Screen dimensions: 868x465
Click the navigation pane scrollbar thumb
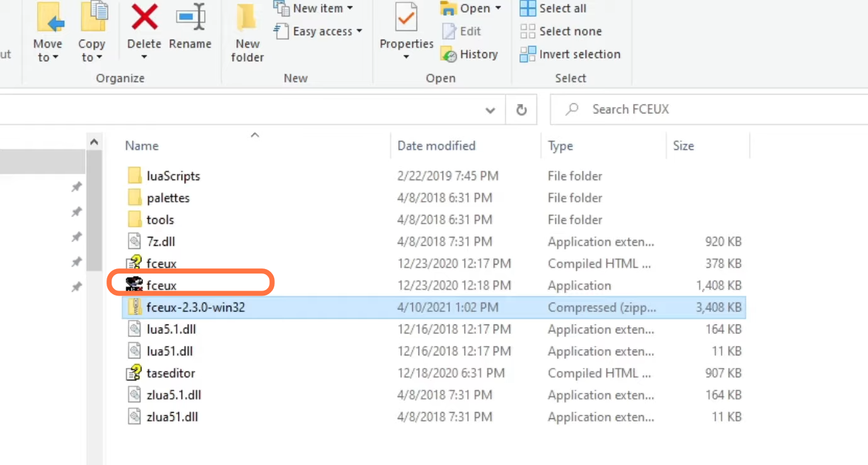(x=94, y=211)
